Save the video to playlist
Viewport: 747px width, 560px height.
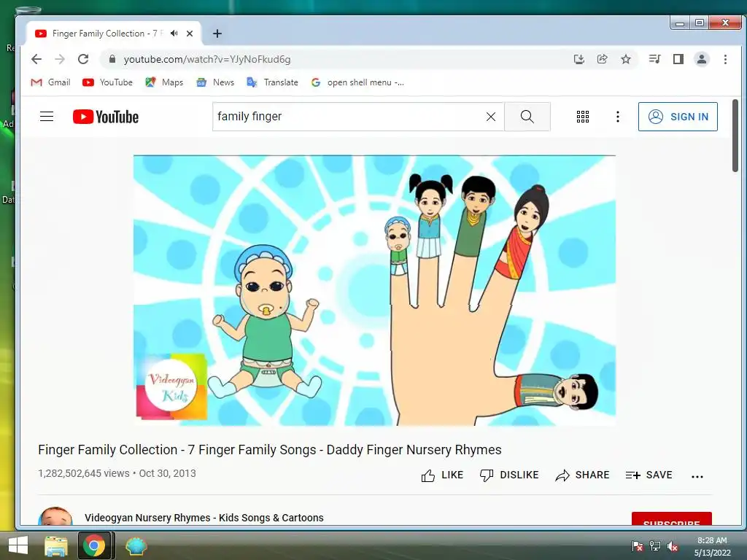click(x=649, y=475)
